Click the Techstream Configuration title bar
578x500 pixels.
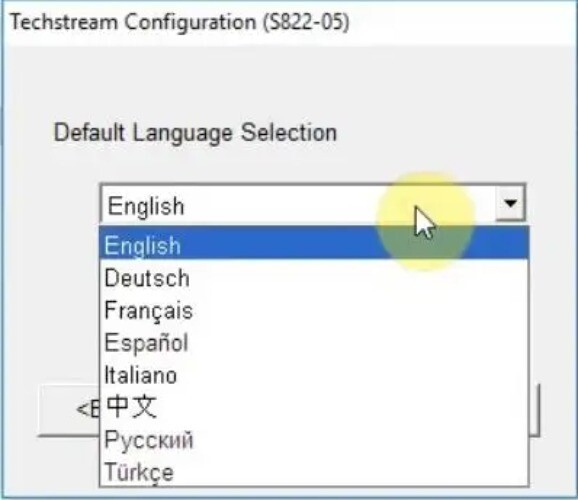pyautogui.click(x=289, y=22)
